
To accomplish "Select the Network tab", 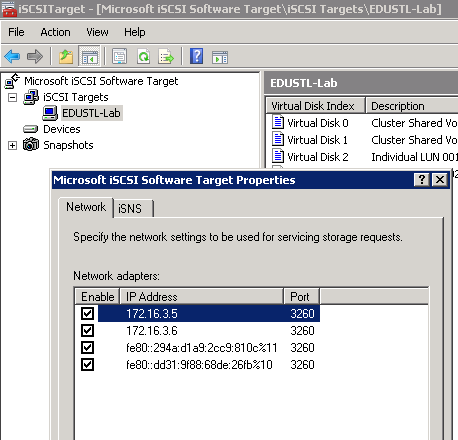I will [x=86, y=207].
